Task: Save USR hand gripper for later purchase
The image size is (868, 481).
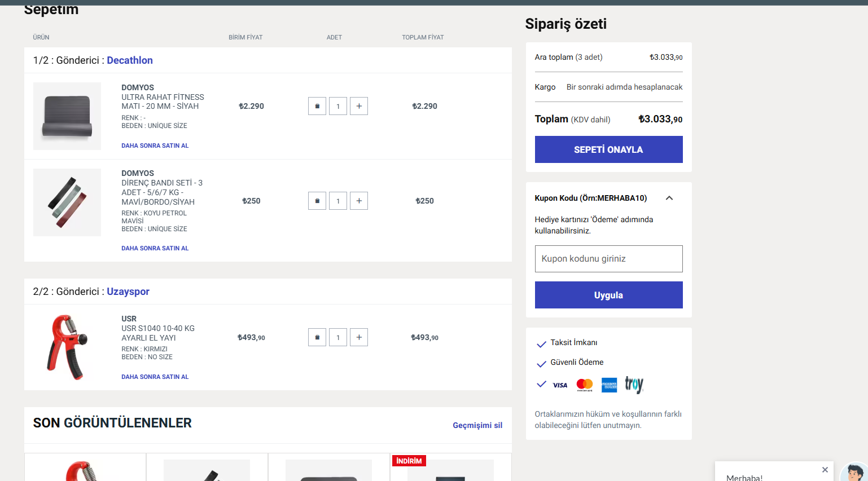Action: 155,377
